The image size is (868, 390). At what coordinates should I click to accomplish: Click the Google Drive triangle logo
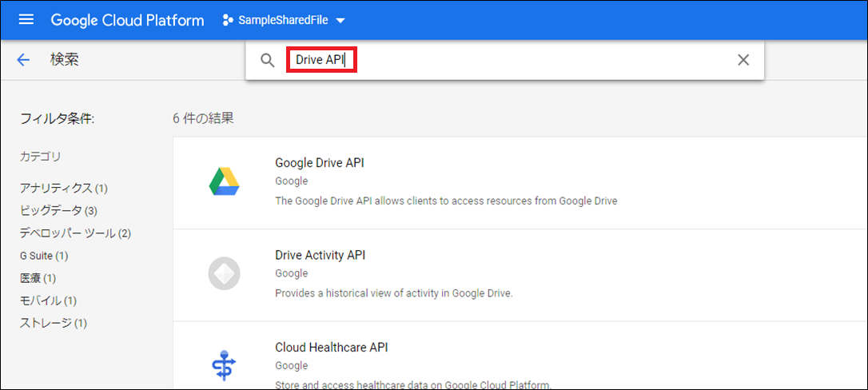tap(225, 181)
